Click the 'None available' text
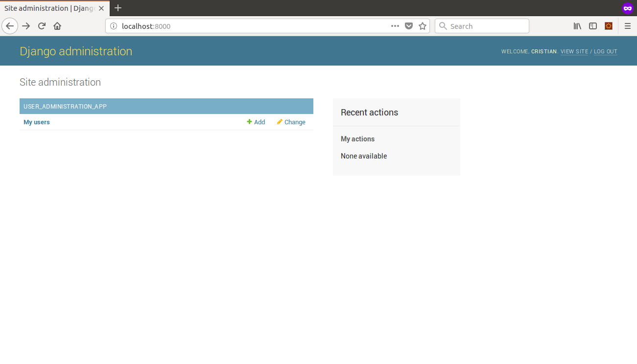637x364 pixels. click(364, 156)
